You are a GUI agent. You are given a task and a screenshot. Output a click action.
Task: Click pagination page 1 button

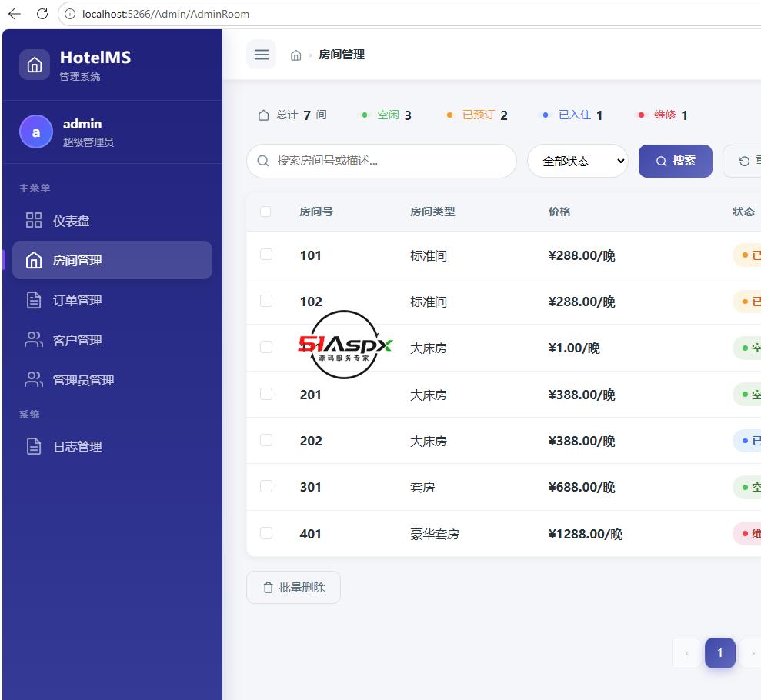point(719,653)
